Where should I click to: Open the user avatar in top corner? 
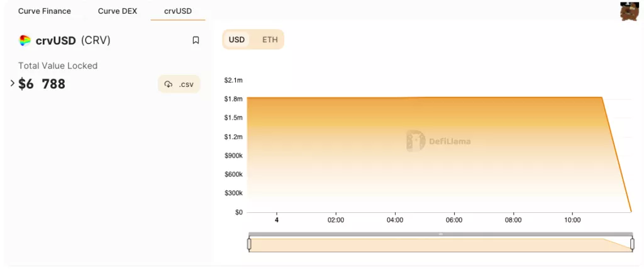[629, 11]
